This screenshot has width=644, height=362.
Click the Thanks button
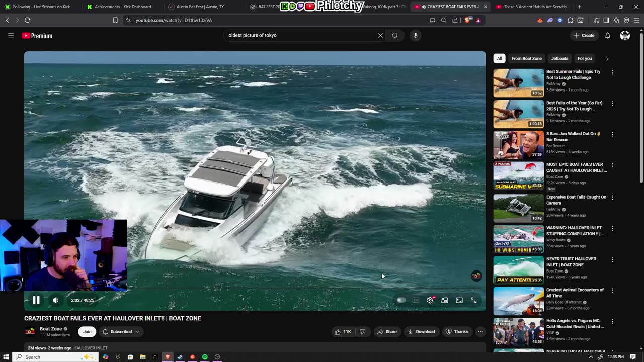457,332
